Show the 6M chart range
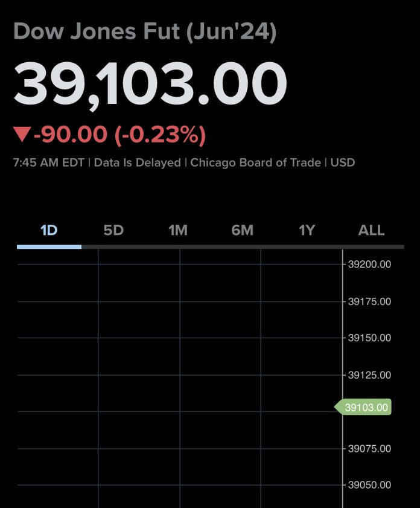Image resolution: width=420 pixels, height=508 pixels. tap(243, 230)
